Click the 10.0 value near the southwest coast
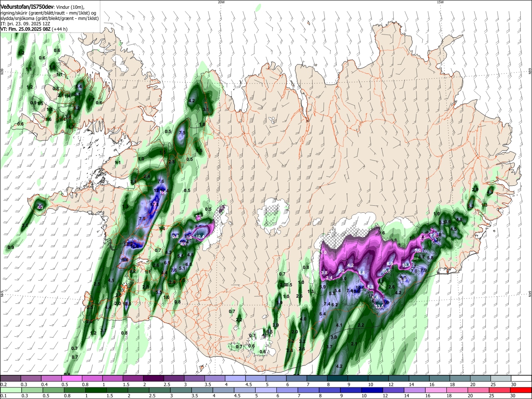 (128, 304)
